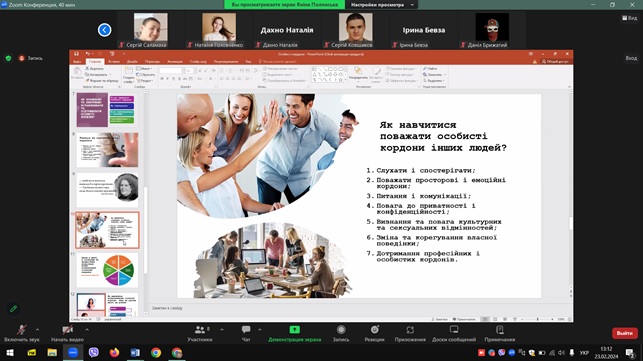Expand the audio options arrow beside microphone

pyautogui.click(x=37, y=329)
